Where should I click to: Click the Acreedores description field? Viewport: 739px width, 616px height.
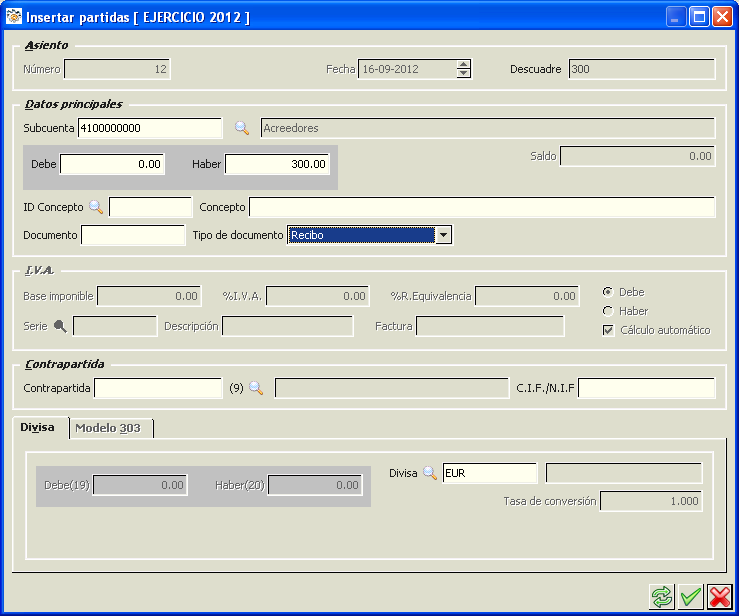point(488,128)
